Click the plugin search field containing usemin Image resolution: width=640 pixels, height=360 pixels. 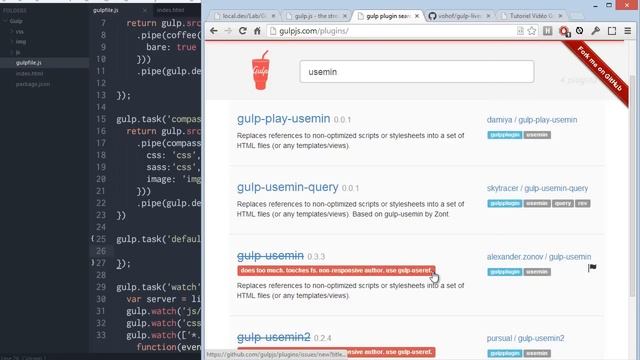(416, 72)
